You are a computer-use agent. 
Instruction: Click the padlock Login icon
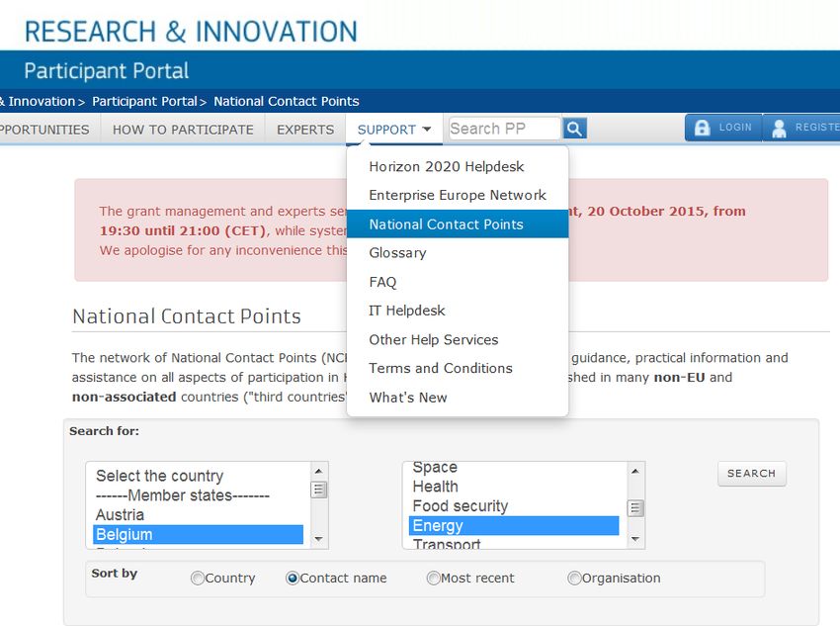pyautogui.click(x=703, y=128)
